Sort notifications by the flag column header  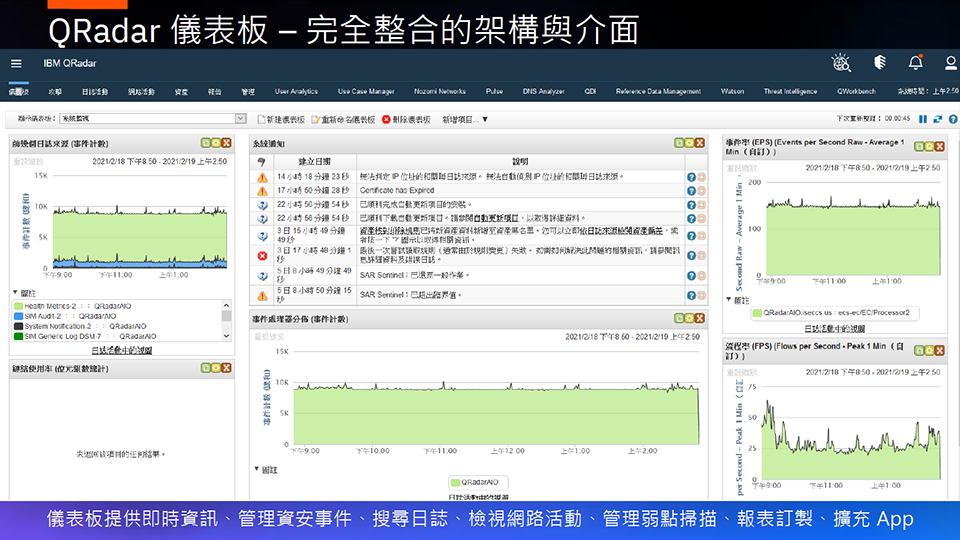pos(261,162)
